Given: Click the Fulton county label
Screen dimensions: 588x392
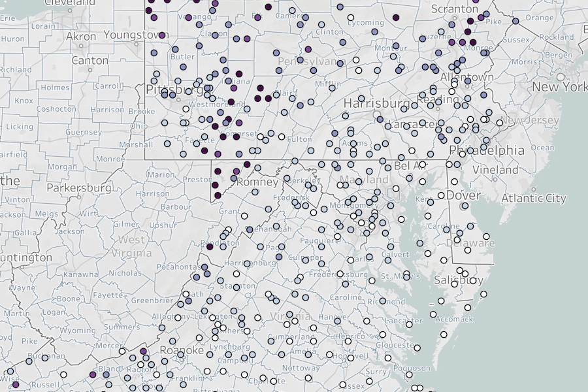Looking at the screenshot, I should [x=299, y=139].
